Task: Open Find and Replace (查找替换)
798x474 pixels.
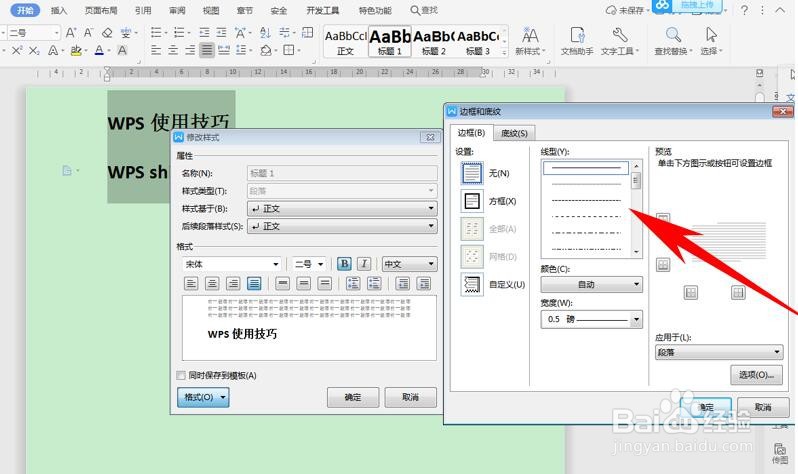Action: pyautogui.click(x=673, y=41)
